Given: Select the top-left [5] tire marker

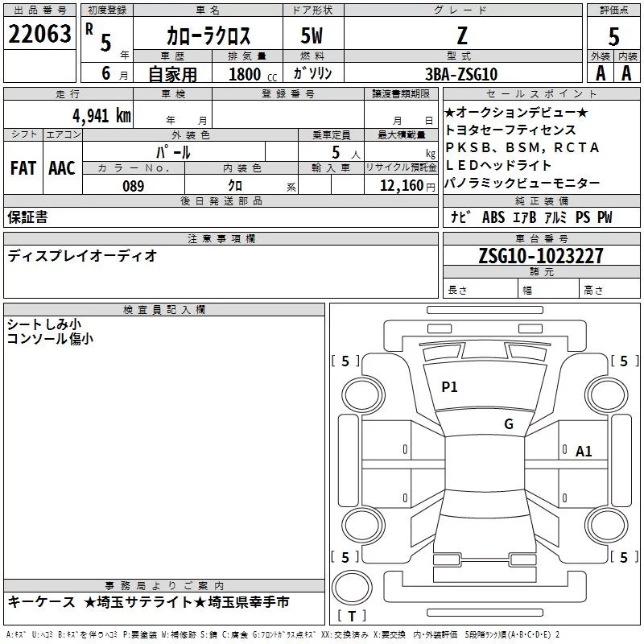Looking at the screenshot, I should pyautogui.click(x=345, y=361).
